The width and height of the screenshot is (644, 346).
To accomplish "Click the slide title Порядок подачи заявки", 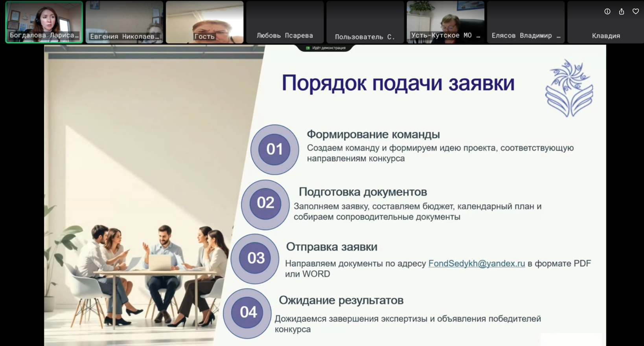I will click(398, 83).
